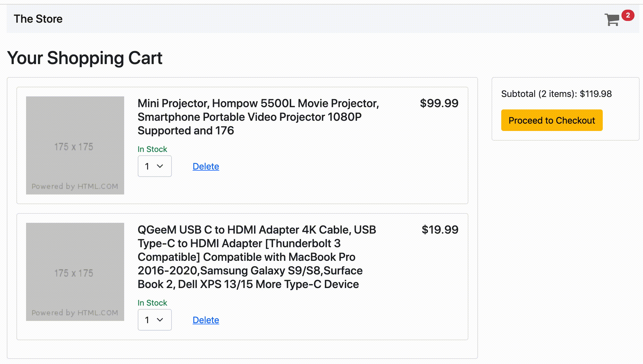Viewport: 643px width, 364px height.
Task: Open the Mini Projector Hompow product title
Action: (258, 117)
